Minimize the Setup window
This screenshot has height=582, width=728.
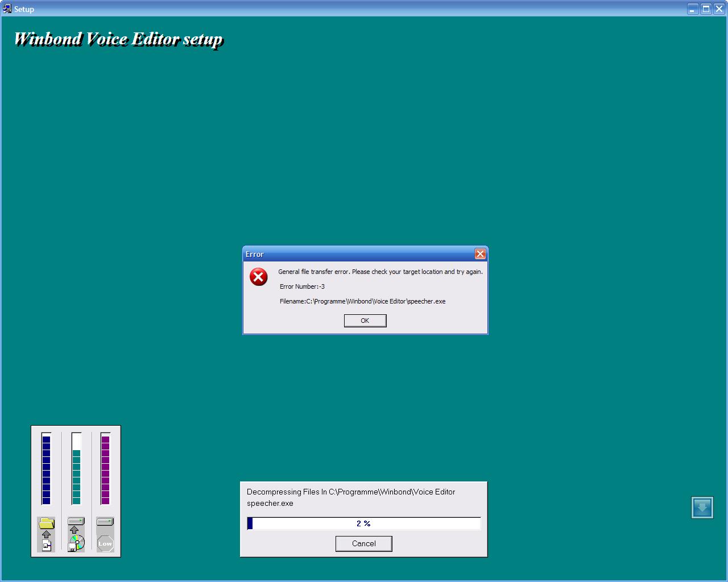click(693, 9)
